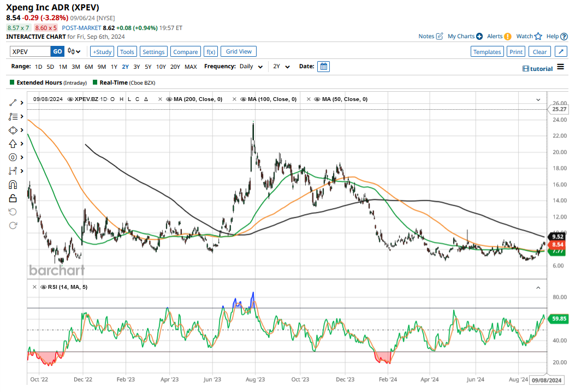Click the XPEV symbol input field
This screenshot has width=576, height=392.
[30, 51]
